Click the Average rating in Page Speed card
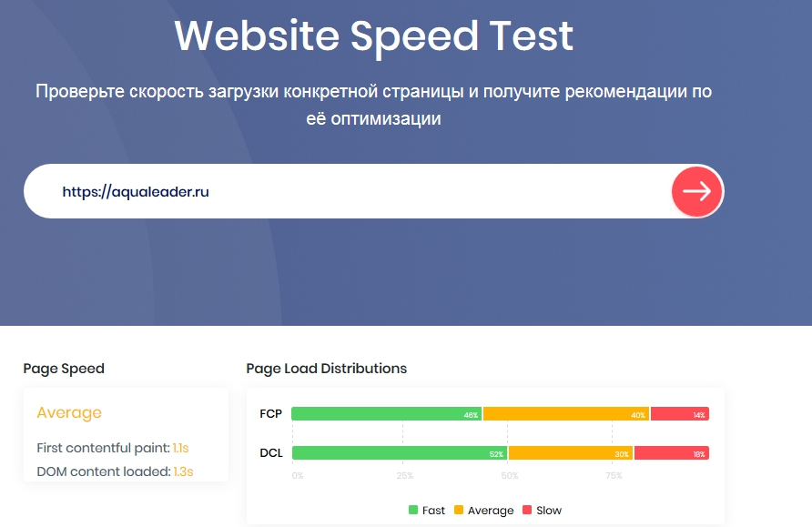The image size is (812, 527). [x=69, y=413]
